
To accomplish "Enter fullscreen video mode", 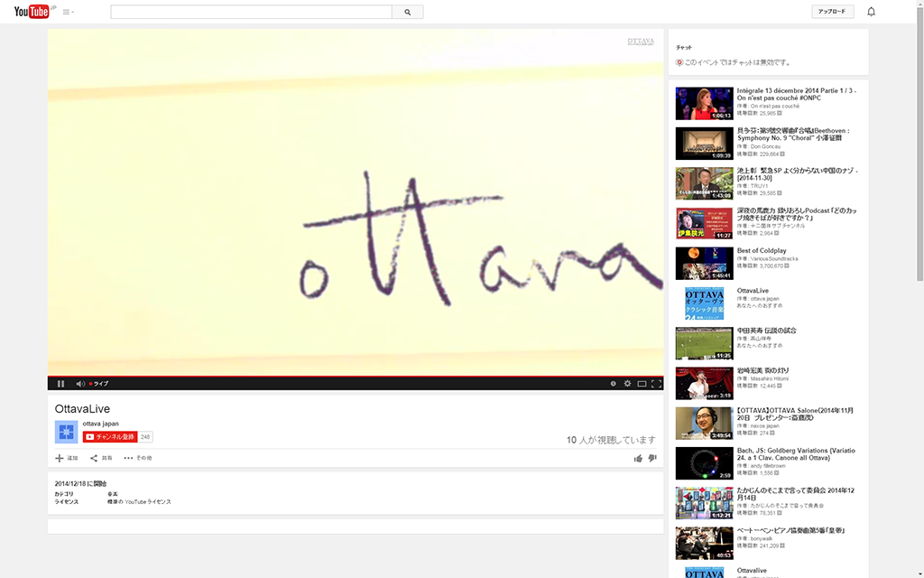I will point(656,384).
